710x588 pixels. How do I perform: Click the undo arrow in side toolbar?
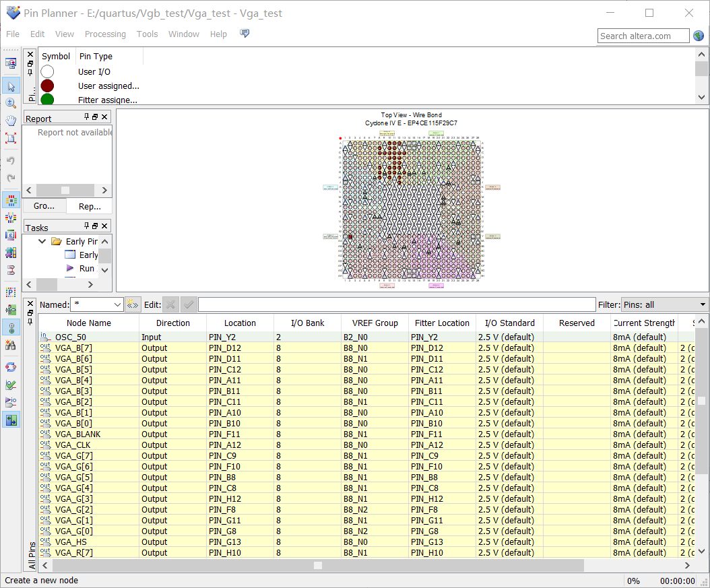(11, 161)
